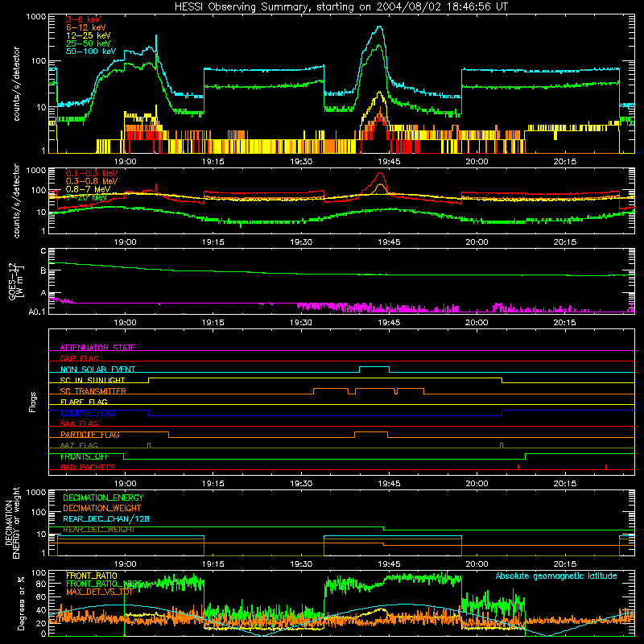The height and width of the screenshot is (644, 644).
Task: Click the Flags axis label
Action: (x=32, y=402)
